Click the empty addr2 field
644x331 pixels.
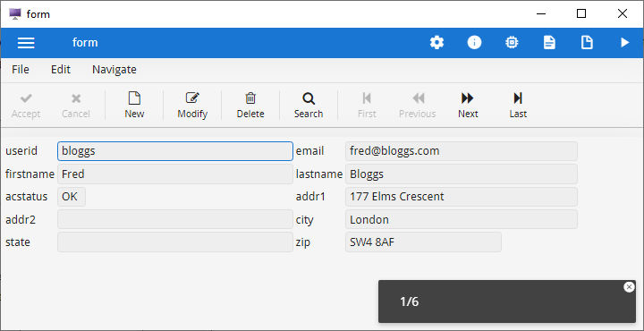coord(175,219)
